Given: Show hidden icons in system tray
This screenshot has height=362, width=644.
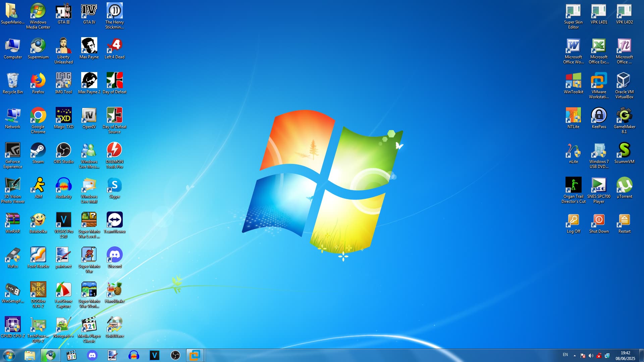Looking at the screenshot, I should click(575, 356).
